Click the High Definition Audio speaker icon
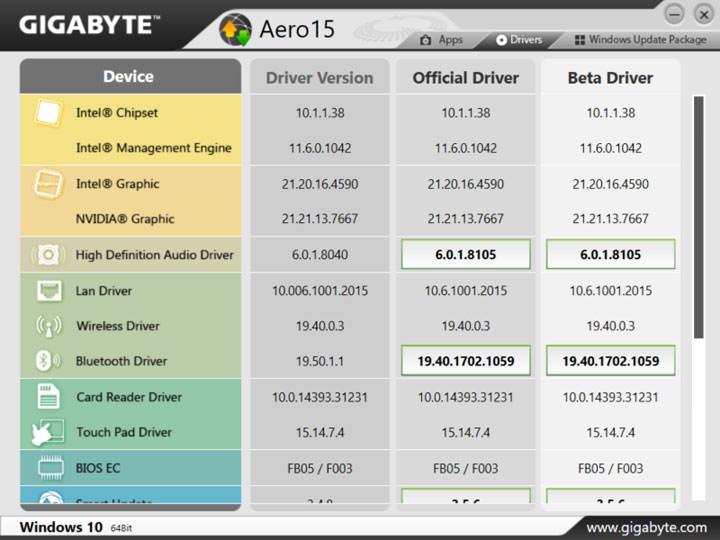The height and width of the screenshot is (540, 720). pyautogui.click(x=49, y=255)
